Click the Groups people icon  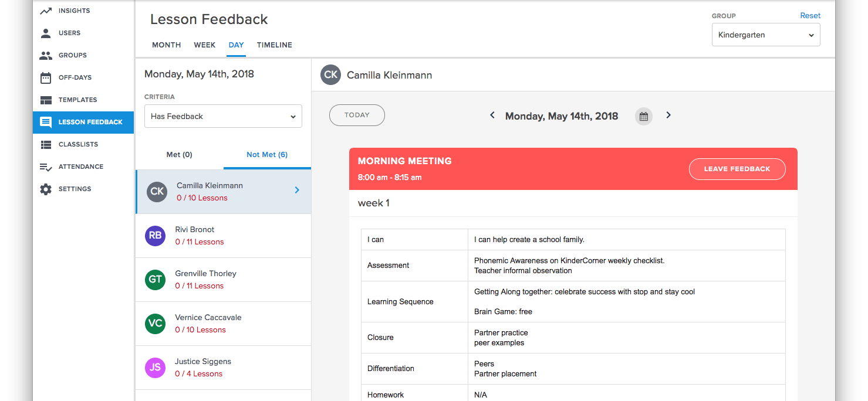tap(46, 55)
